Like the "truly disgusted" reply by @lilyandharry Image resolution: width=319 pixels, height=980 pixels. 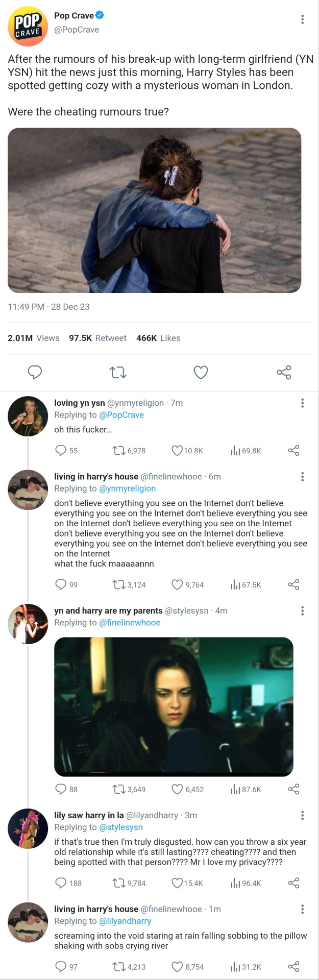pyautogui.click(x=177, y=883)
